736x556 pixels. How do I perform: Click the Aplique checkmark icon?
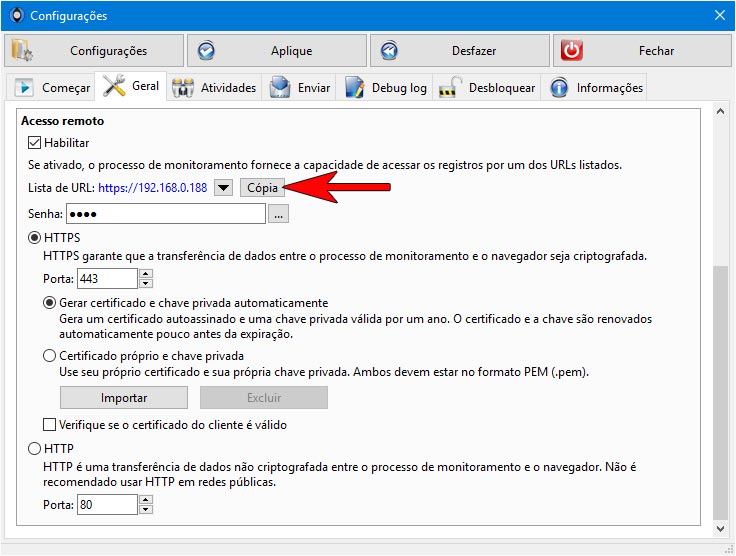[206, 51]
